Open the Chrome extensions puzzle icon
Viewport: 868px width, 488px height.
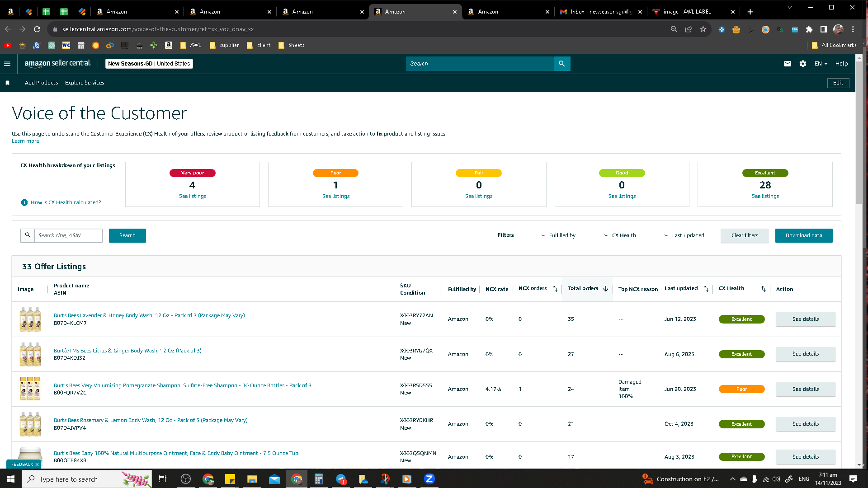(809, 29)
